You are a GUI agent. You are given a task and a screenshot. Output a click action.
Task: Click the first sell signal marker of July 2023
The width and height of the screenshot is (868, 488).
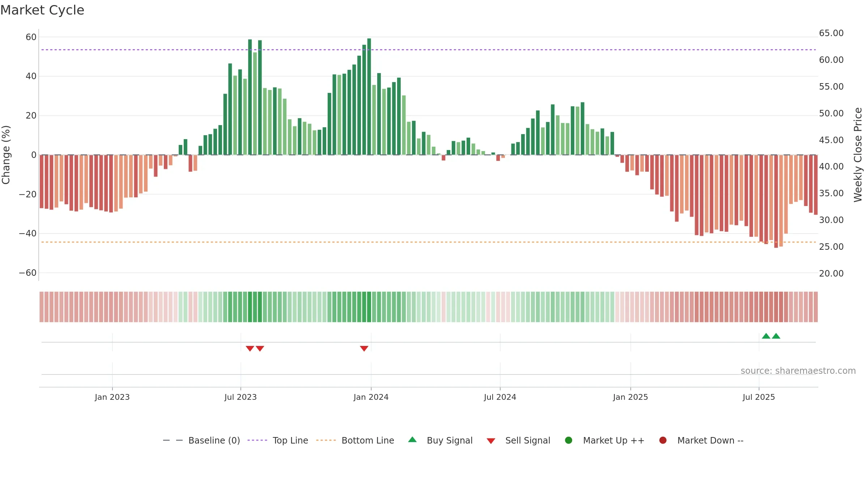250,348
